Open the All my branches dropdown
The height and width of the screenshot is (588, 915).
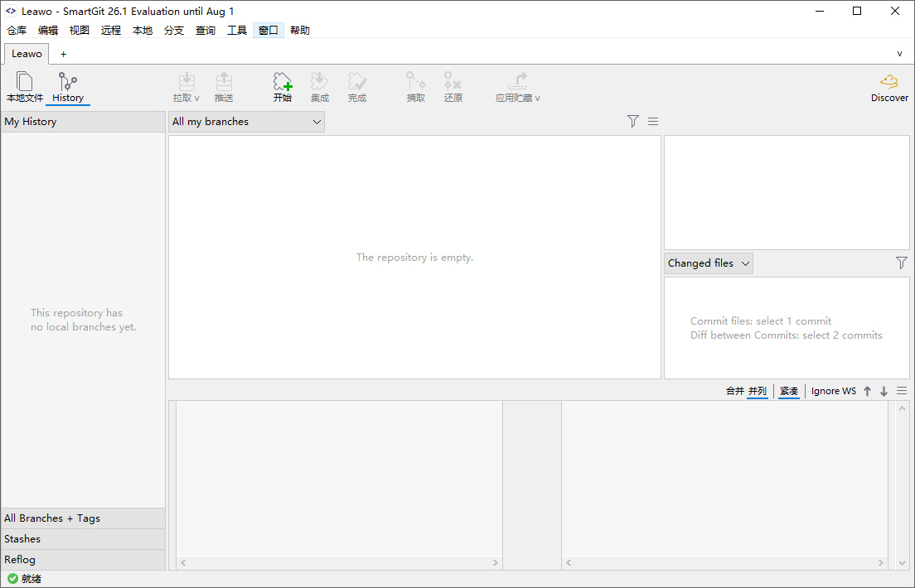(247, 122)
